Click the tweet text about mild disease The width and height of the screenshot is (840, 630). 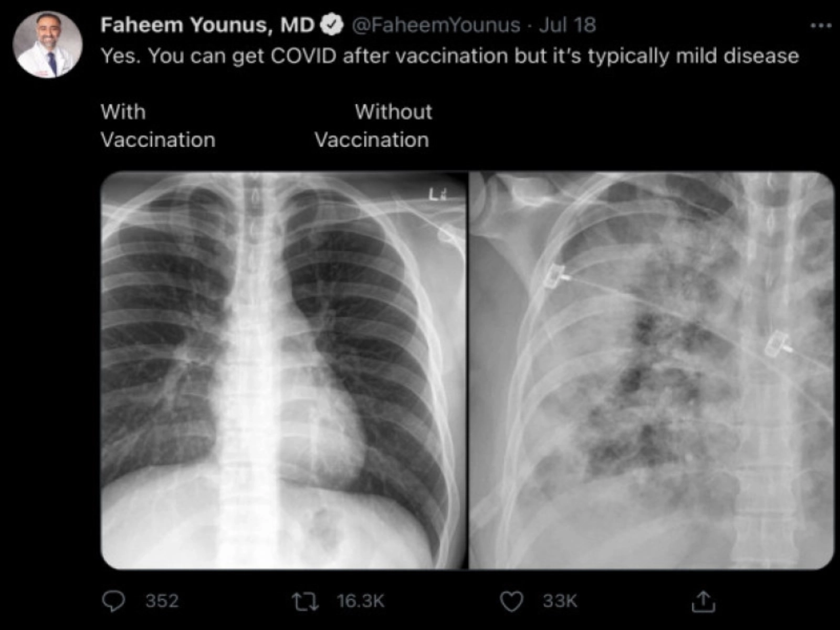click(449, 56)
